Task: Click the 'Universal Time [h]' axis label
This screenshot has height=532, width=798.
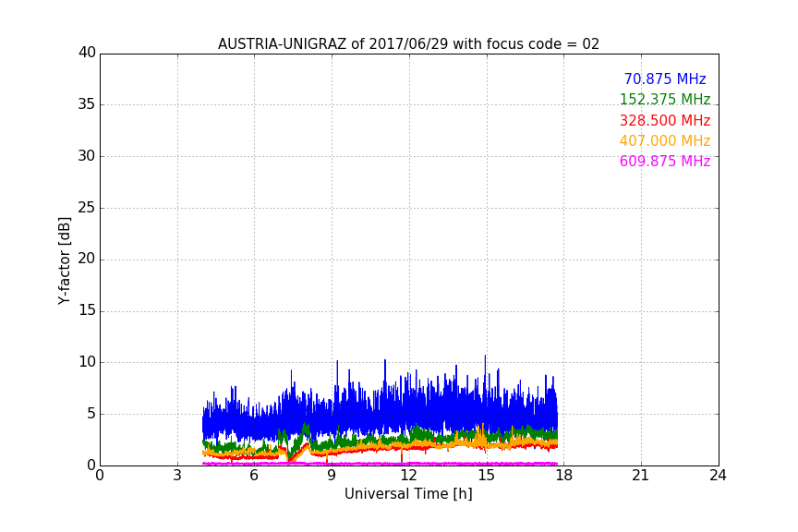Action: (x=408, y=493)
